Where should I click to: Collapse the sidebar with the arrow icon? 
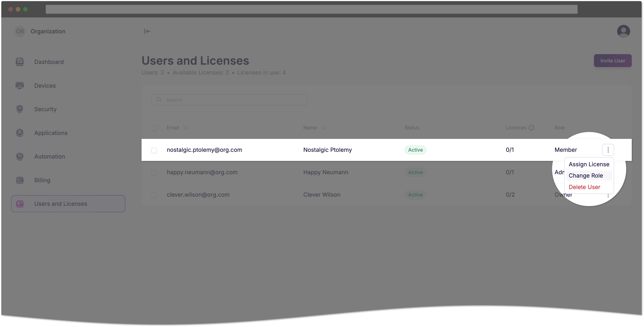click(x=147, y=31)
